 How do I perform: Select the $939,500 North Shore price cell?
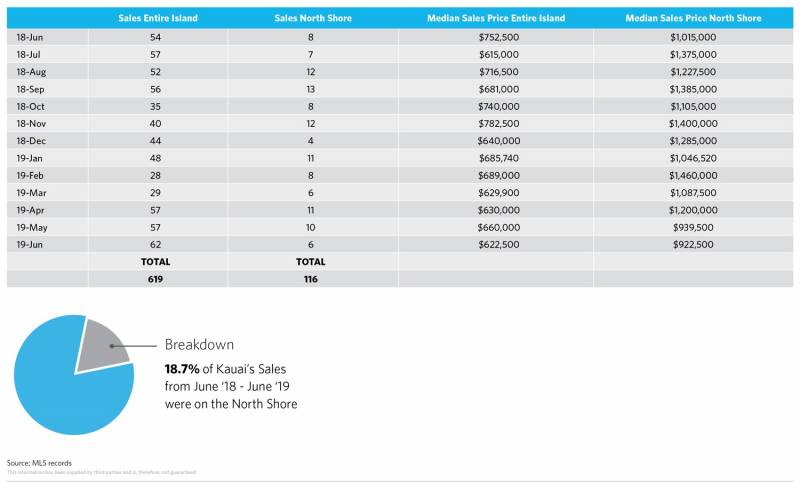point(694,227)
